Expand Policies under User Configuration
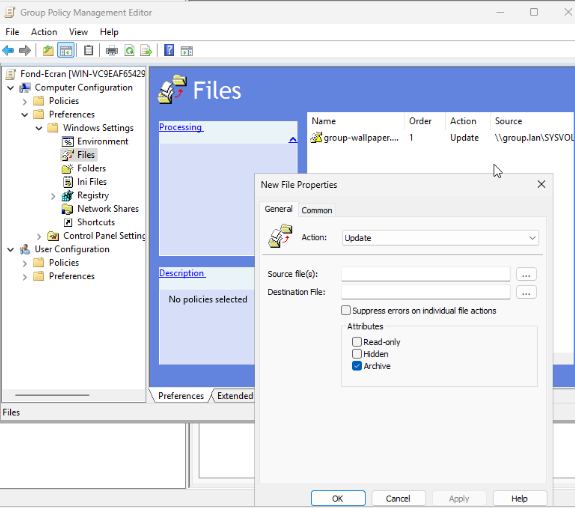 25,263
